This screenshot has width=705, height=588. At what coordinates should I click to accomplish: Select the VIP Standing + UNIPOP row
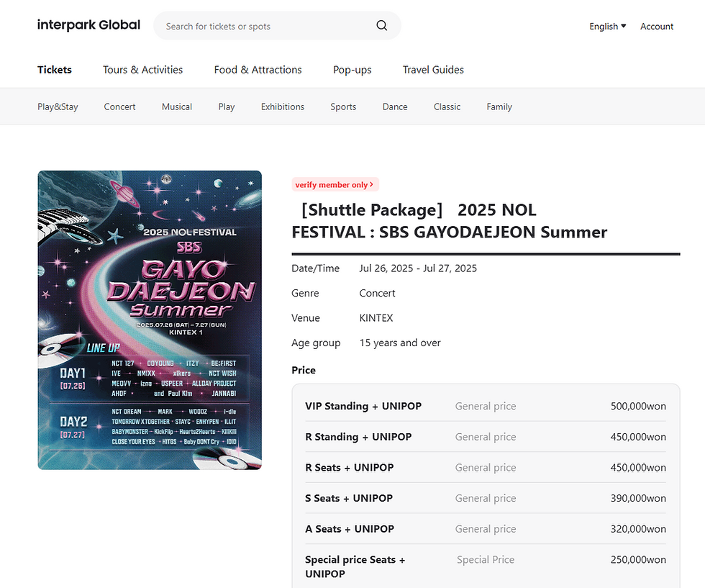click(486, 406)
